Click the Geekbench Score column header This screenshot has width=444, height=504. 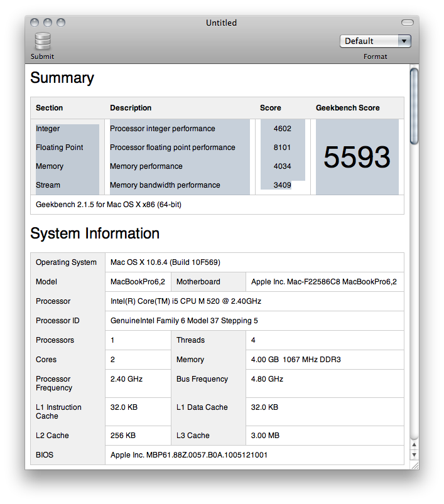(x=347, y=108)
